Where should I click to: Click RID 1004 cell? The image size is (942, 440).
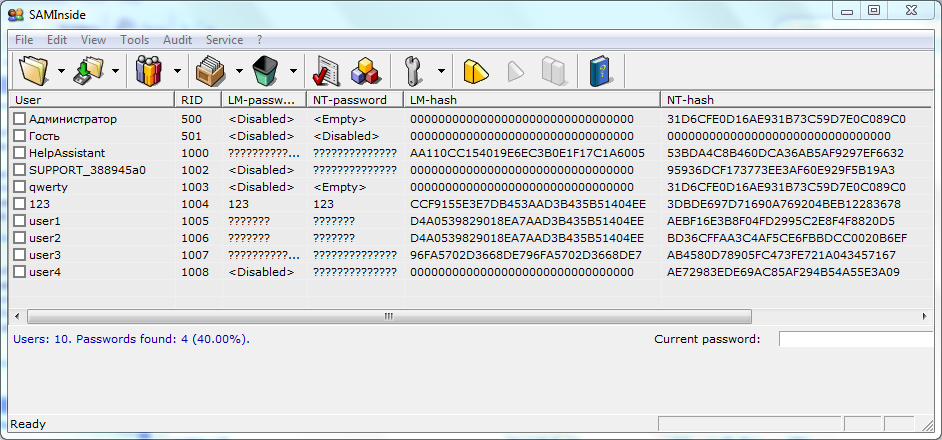tap(195, 204)
